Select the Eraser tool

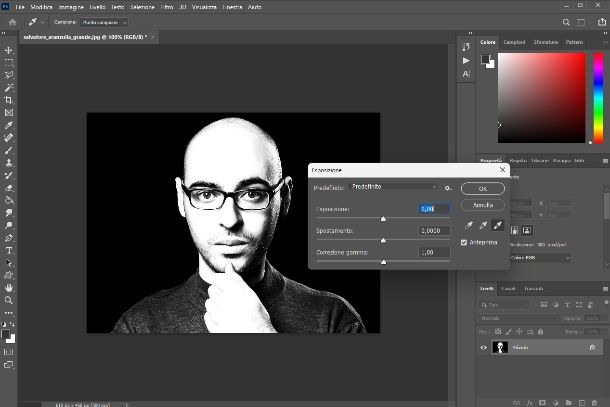pos(9,188)
